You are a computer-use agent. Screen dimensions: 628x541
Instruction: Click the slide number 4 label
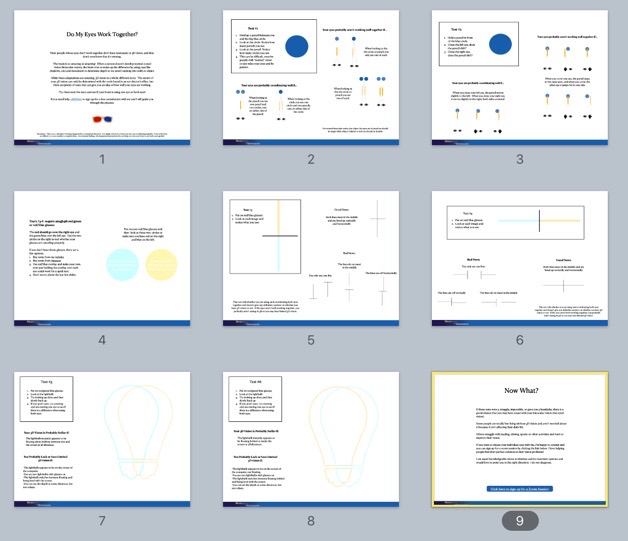[102, 340]
